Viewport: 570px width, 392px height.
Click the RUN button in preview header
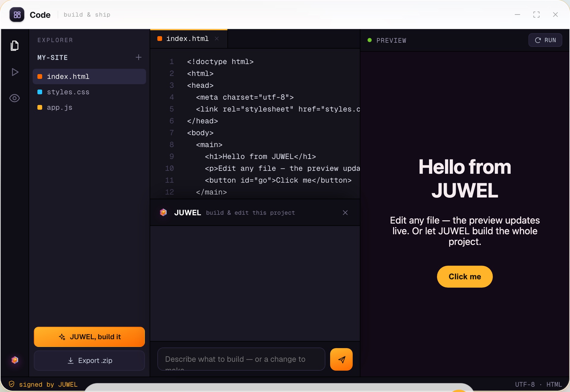(545, 40)
